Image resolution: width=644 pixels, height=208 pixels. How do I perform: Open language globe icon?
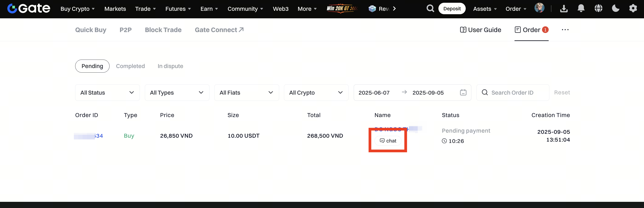[598, 8]
